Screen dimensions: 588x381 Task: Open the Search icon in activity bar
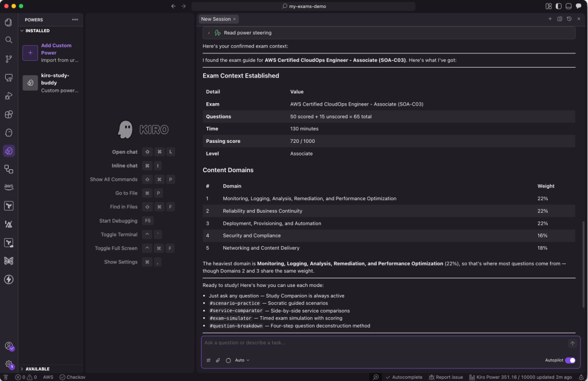point(9,40)
